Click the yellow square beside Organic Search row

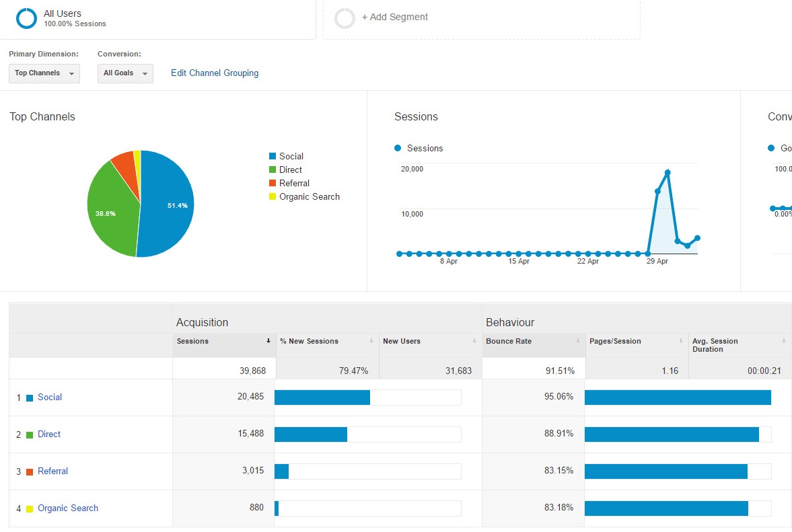point(30,508)
